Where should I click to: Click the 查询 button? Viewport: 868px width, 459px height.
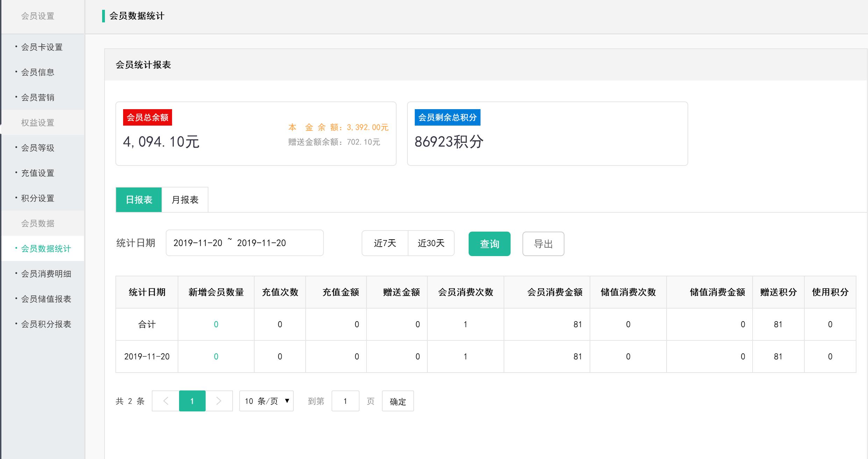489,244
